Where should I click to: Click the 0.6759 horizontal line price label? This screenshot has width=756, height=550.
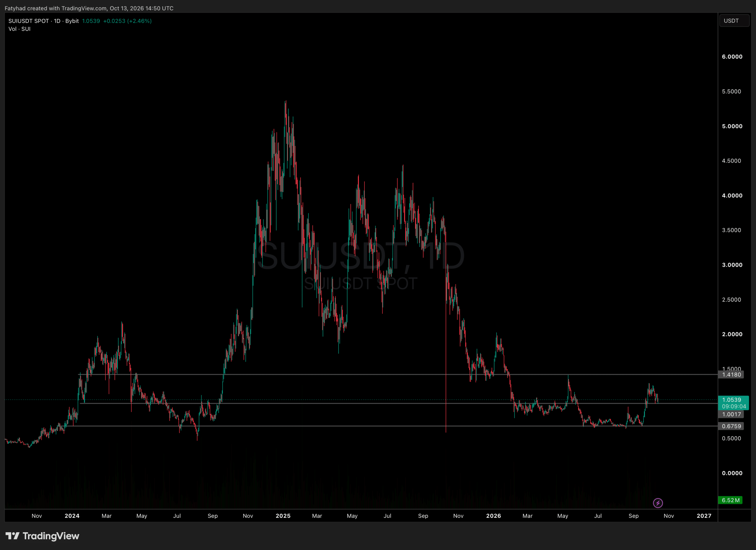coord(731,426)
